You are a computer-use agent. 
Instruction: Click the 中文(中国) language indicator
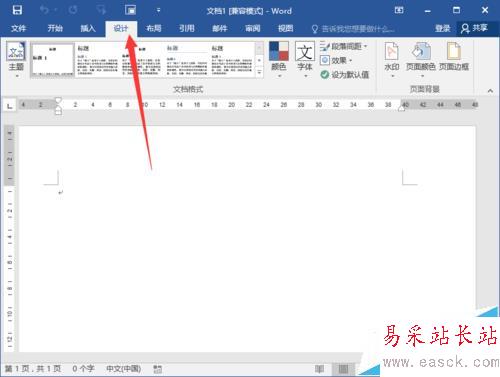pyautogui.click(x=124, y=369)
